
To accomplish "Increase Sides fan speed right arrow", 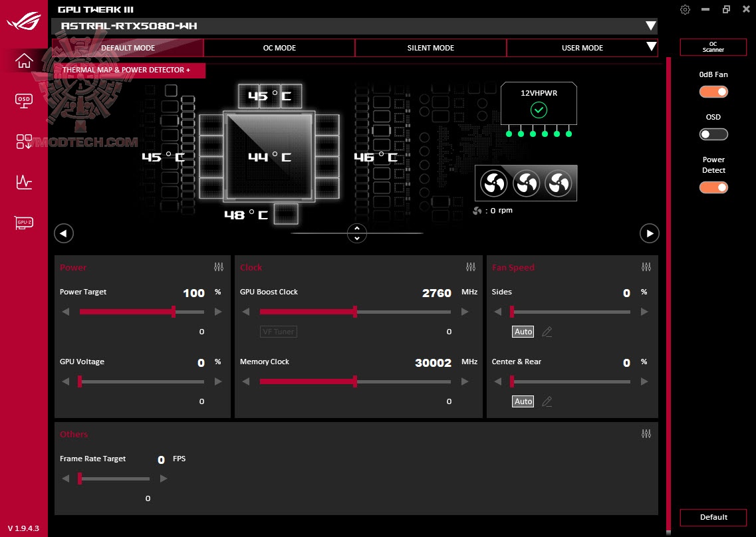I will pyautogui.click(x=644, y=312).
